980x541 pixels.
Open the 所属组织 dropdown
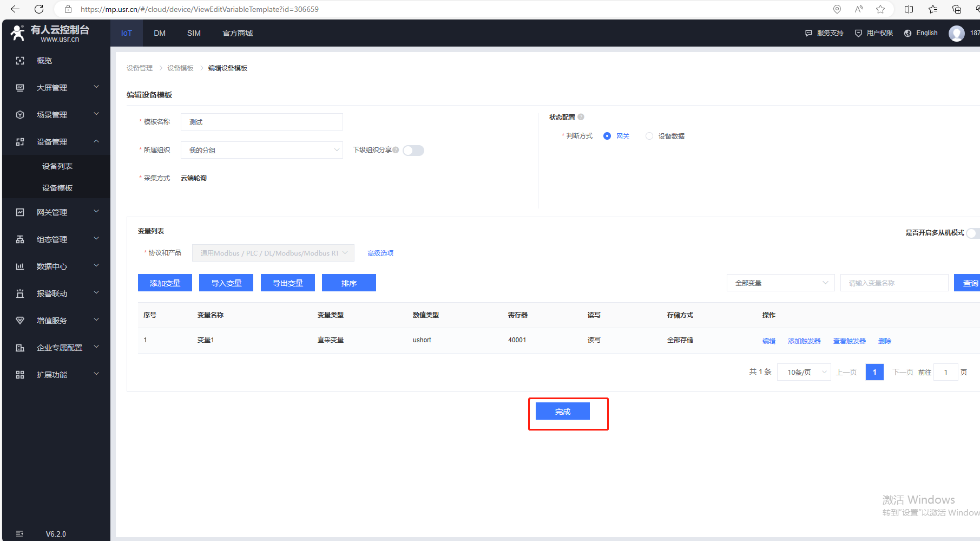click(x=262, y=150)
